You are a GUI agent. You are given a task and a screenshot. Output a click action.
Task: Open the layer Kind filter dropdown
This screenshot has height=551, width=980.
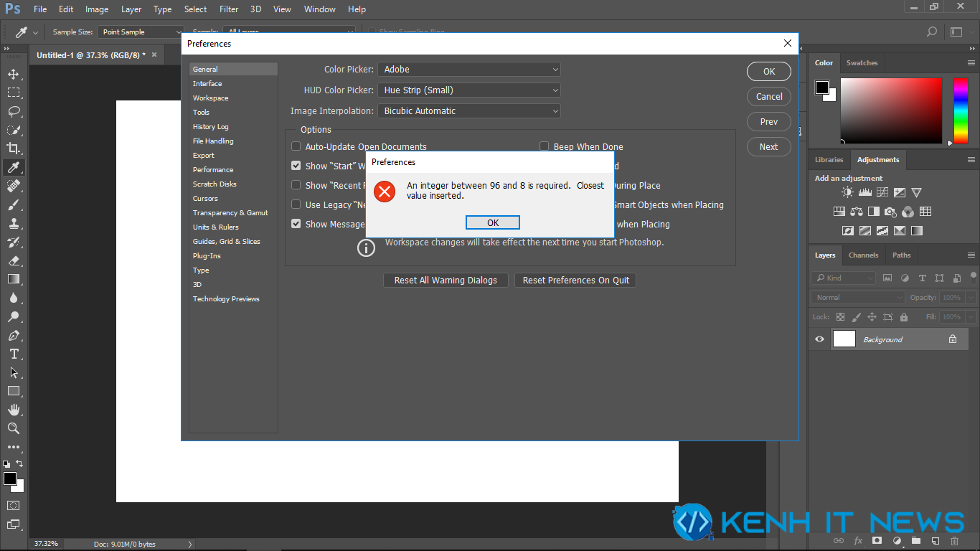(844, 278)
